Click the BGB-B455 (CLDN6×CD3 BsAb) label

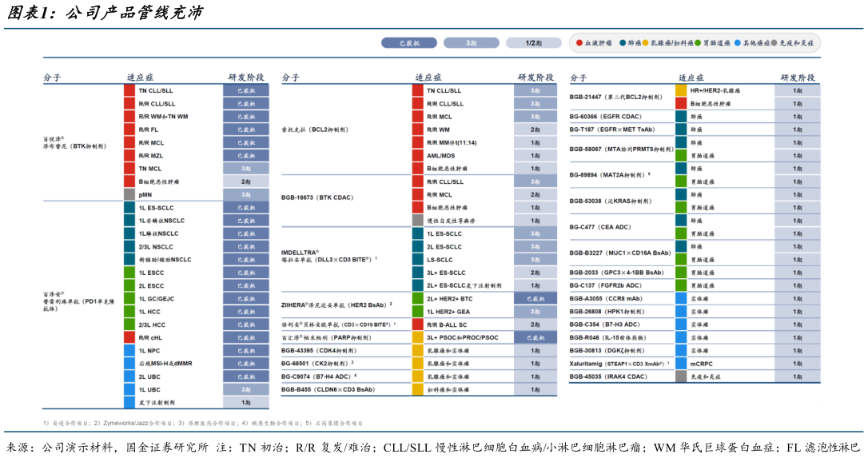328,389
